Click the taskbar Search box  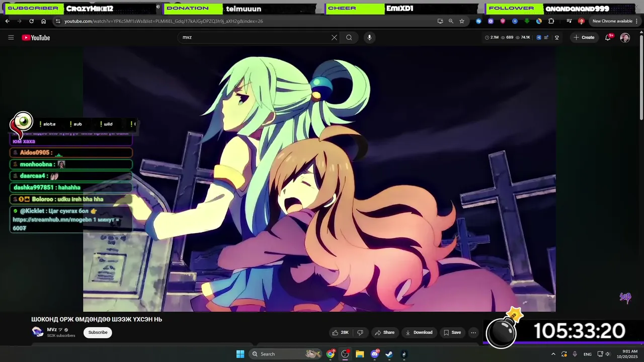click(285, 354)
